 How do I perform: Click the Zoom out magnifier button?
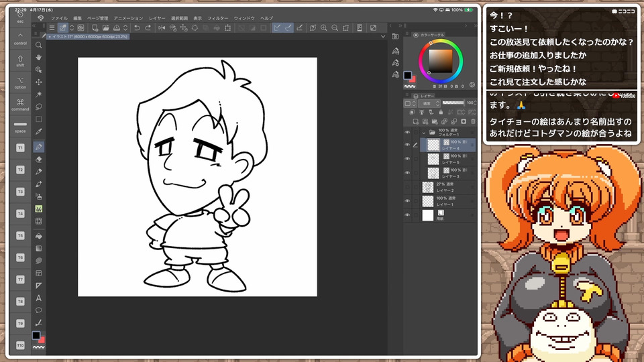coord(335,27)
